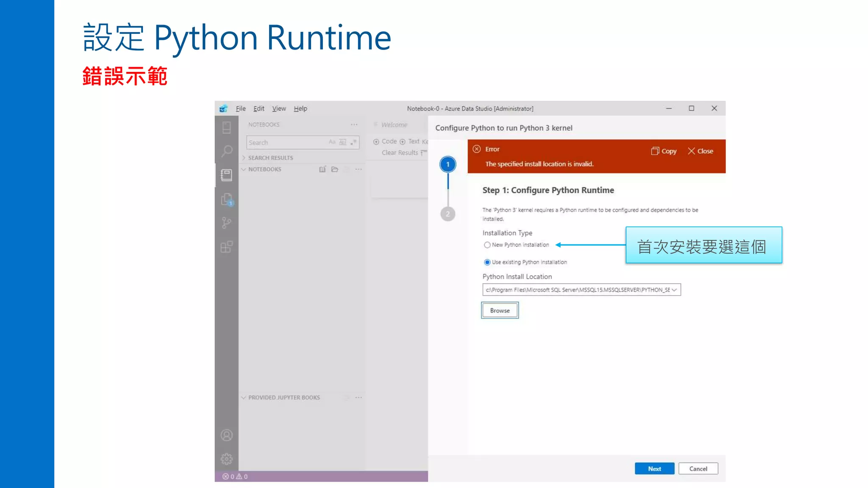The height and width of the screenshot is (488, 868).
Task: Close the Azure Data Studio window
Action: (x=714, y=108)
